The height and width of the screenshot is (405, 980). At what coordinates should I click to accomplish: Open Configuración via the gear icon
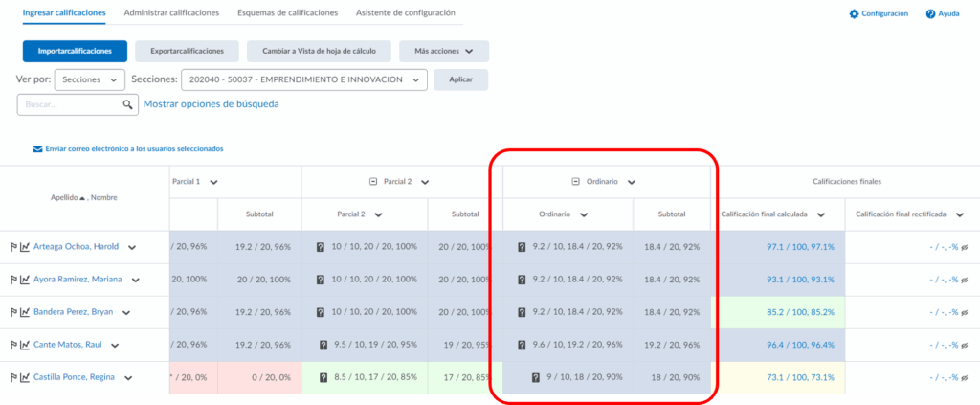click(854, 14)
